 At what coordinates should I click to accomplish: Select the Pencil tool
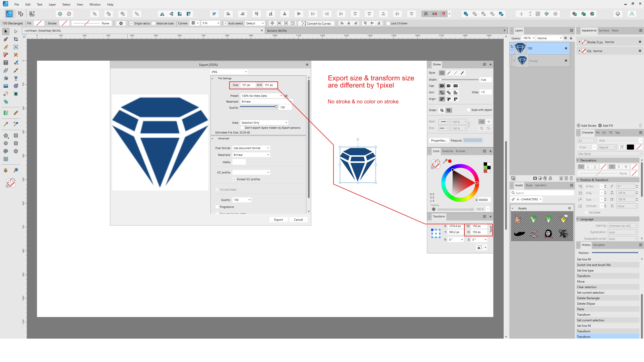pyautogui.click(x=6, y=47)
